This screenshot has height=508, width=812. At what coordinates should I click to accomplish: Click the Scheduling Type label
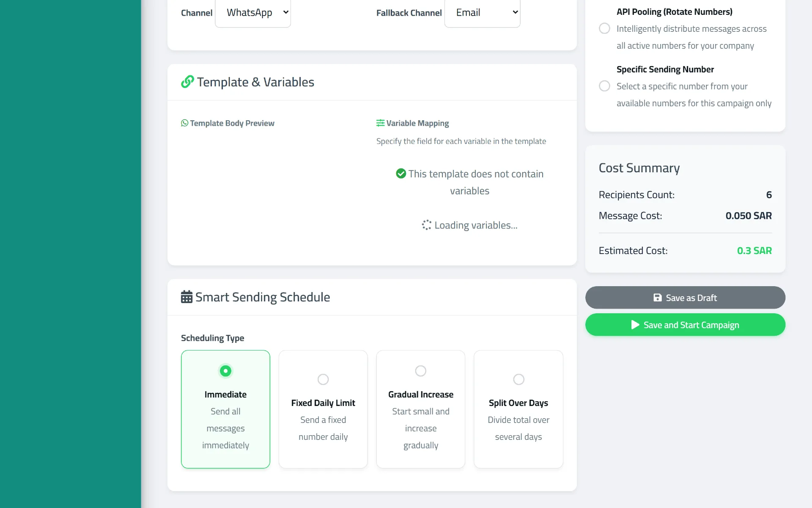click(x=213, y=338)
